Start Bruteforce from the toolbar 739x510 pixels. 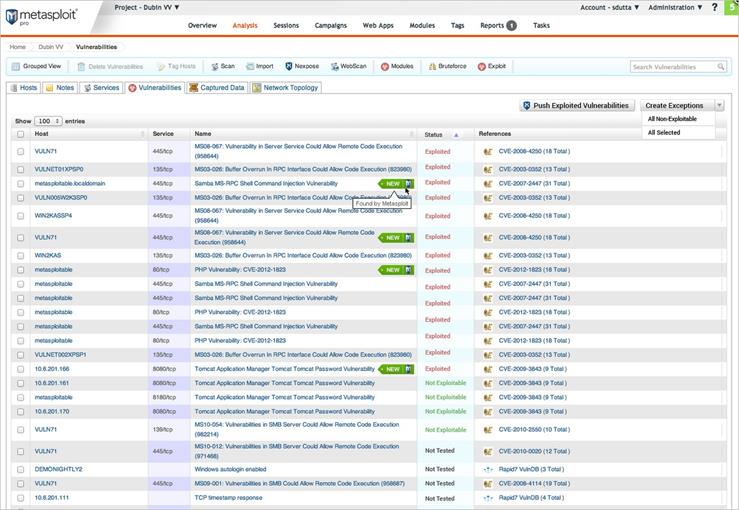point(446,66)
